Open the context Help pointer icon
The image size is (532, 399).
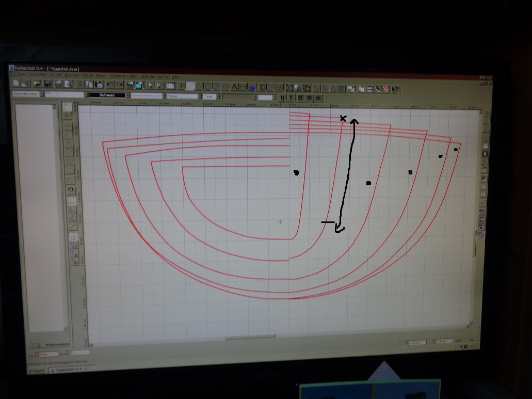click(x=395, y=89)
